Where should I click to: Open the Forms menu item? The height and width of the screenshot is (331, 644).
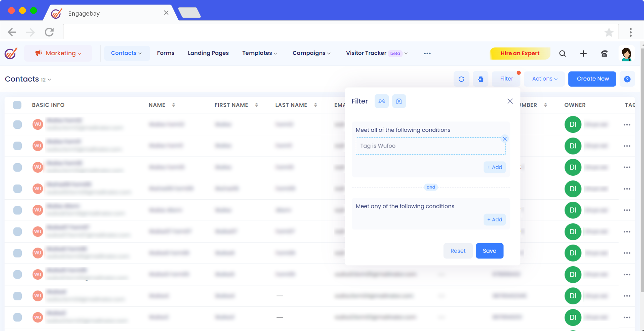click(166, 53)
